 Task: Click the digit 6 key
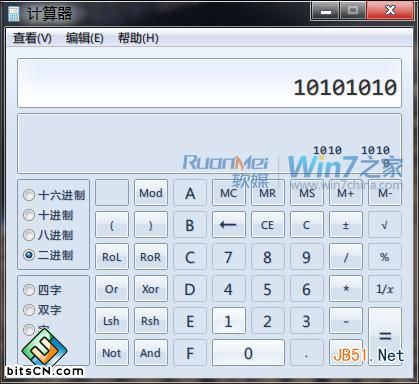(x=307, y=289)
